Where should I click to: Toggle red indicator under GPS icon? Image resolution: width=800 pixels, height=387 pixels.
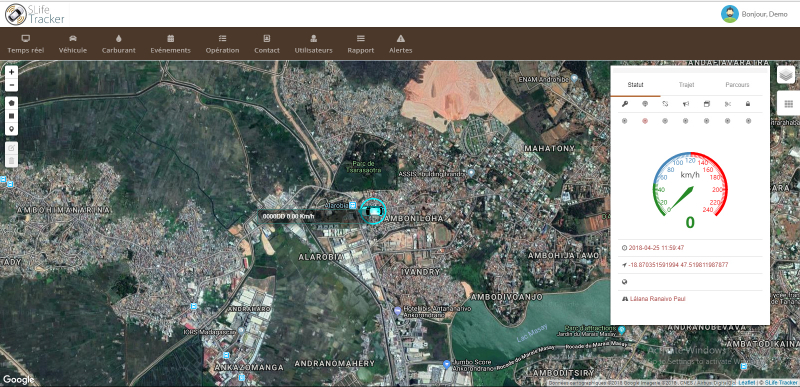(x=645, y=121)
